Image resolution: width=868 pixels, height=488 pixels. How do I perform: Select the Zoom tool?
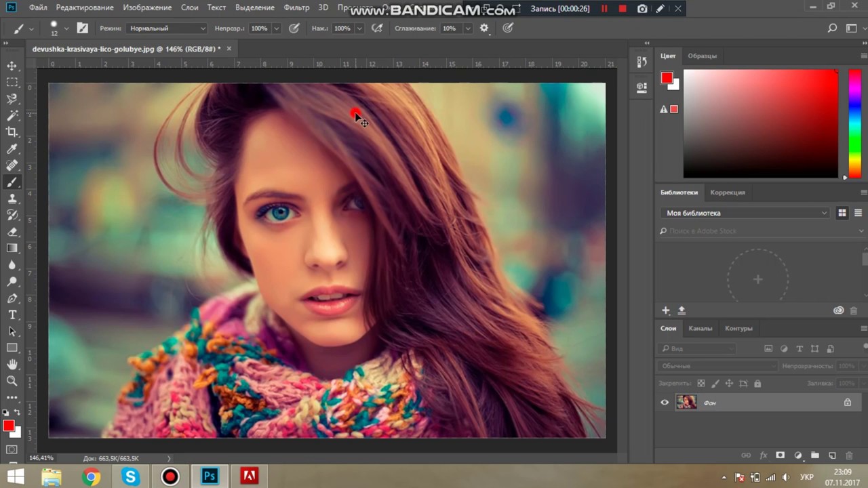tap(12, 381)
